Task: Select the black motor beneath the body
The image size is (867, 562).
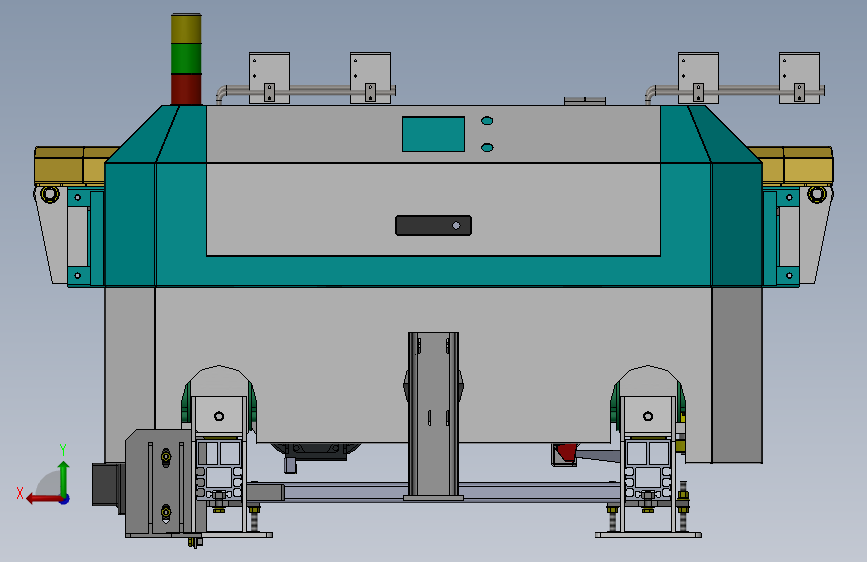Action: coord(316,451)
